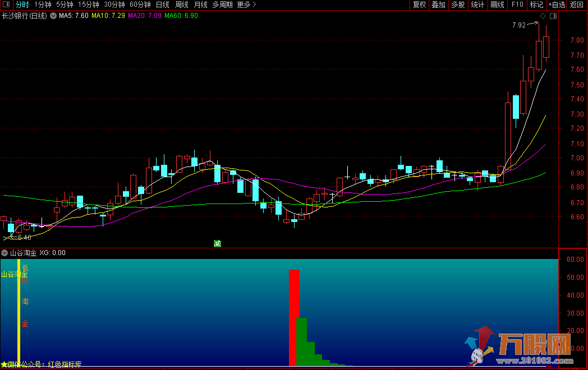Expand the 山谷淘金 indicator dropdown

(5, 253)
